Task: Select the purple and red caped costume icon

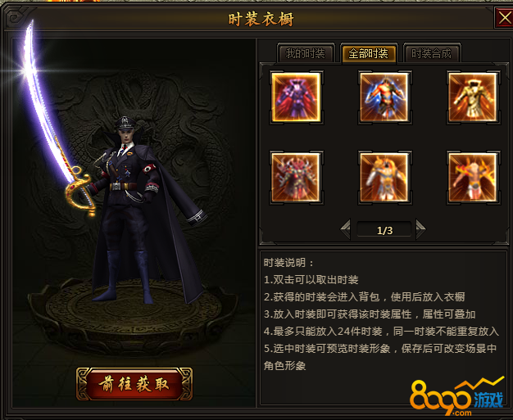Action: (x=296, y=97)
